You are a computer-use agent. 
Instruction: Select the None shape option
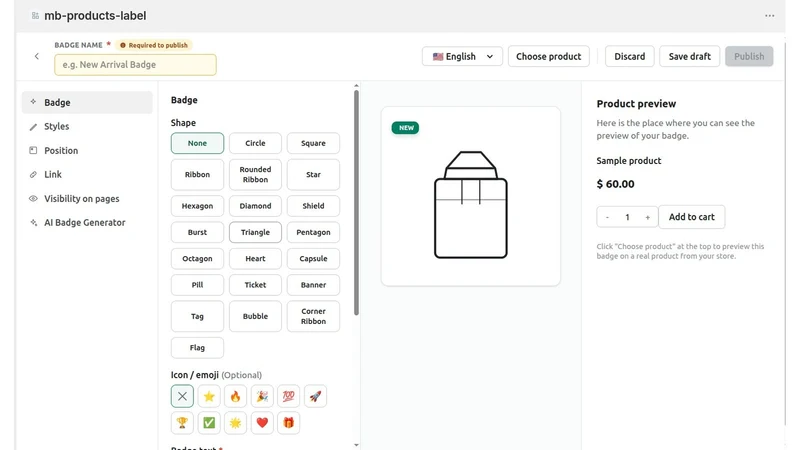[x=197, y=143]
